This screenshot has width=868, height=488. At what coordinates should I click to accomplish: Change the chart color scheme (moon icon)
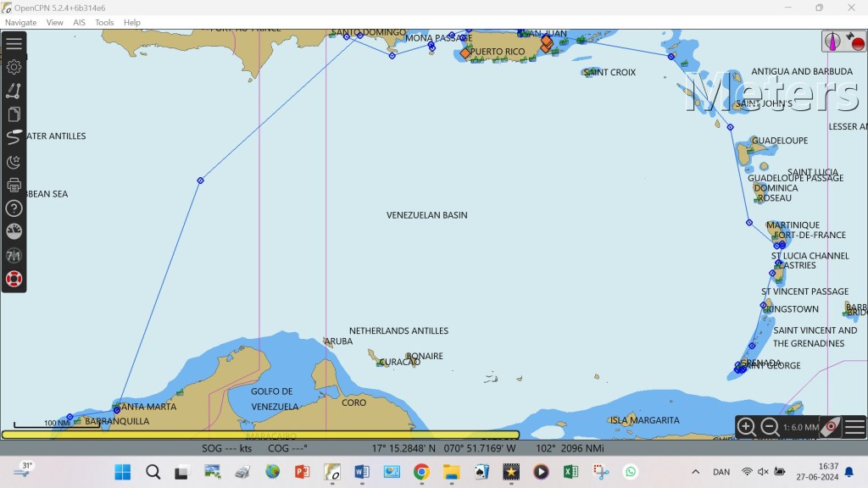click(x=14, y=161)
